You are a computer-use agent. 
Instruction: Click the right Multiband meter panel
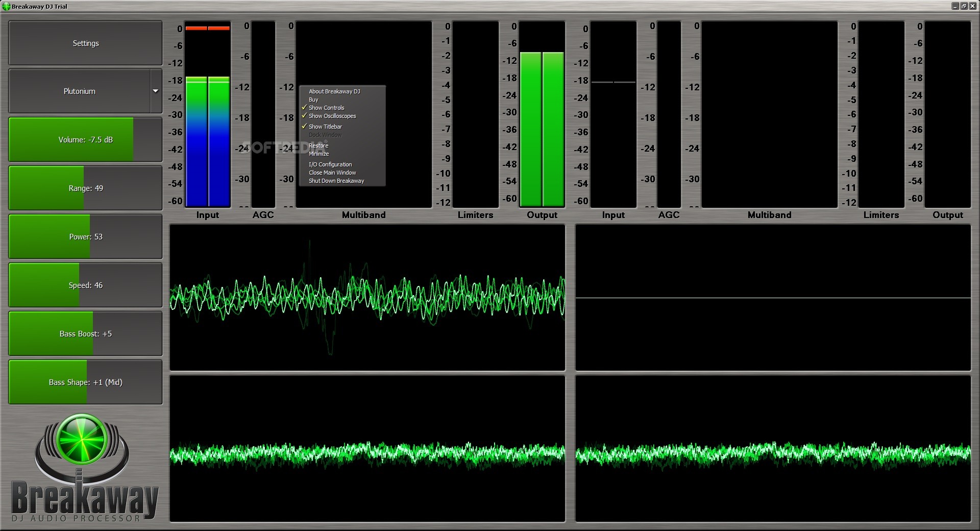click(x=770, y=115)
